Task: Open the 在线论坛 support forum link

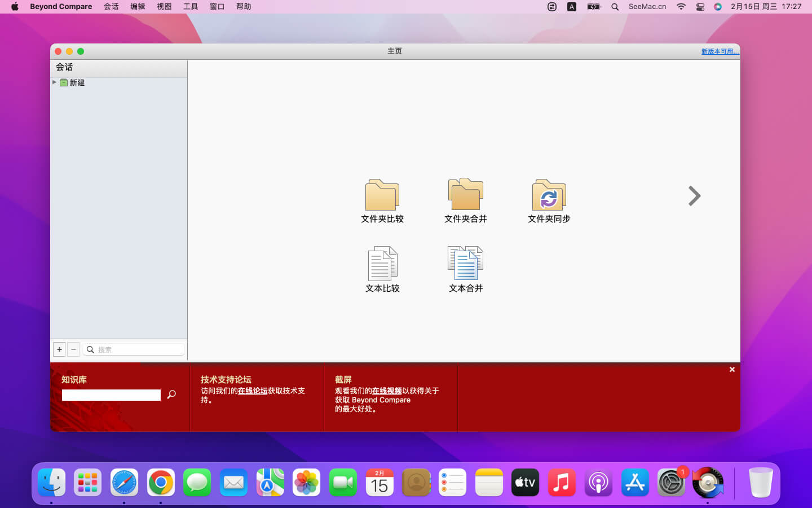Action: tap(253, 391)
